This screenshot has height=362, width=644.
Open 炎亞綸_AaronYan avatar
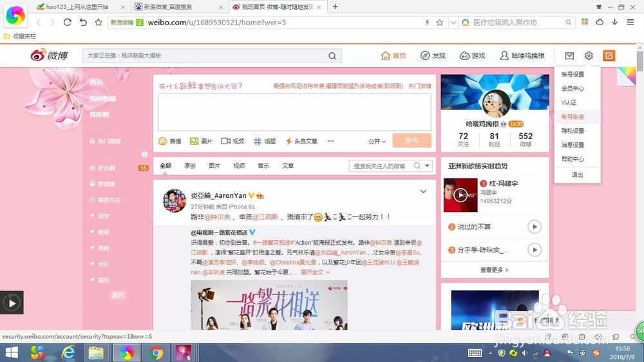[174, 200]
